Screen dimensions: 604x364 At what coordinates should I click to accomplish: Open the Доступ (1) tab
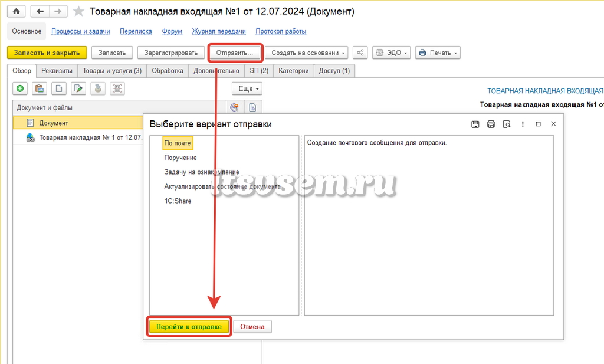[334, 71]
